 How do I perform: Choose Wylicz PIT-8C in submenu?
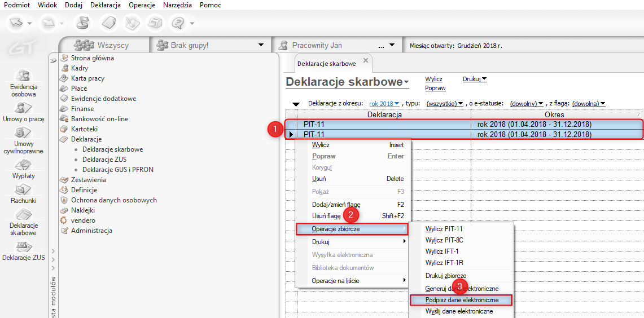[461, 240]
